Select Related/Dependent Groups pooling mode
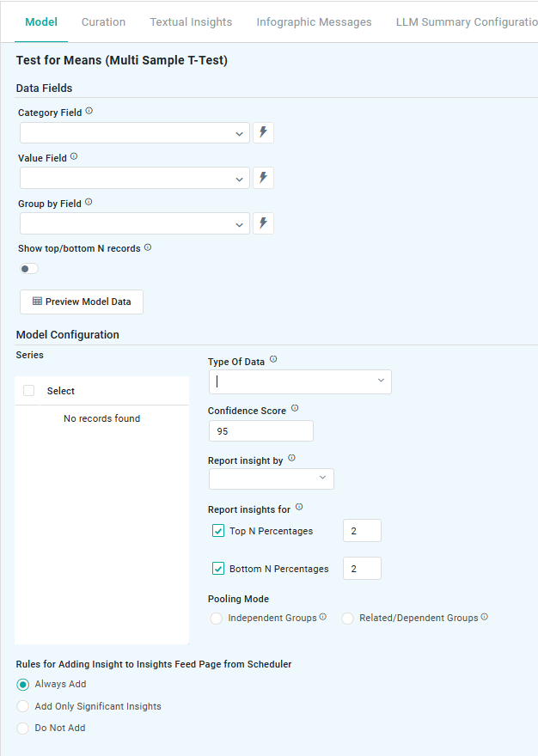538x756 pixels. pyautogui.click(x=348, y=619)
